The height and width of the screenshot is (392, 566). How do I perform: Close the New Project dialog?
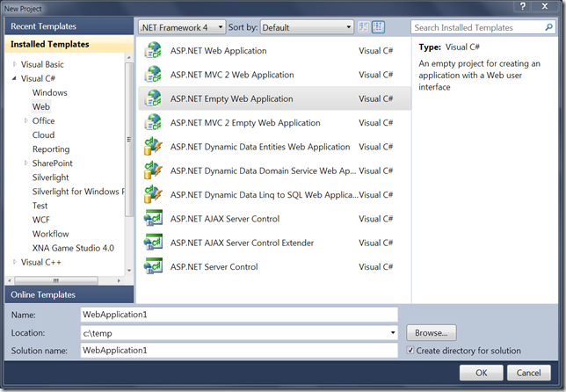(x=545, y=6)
